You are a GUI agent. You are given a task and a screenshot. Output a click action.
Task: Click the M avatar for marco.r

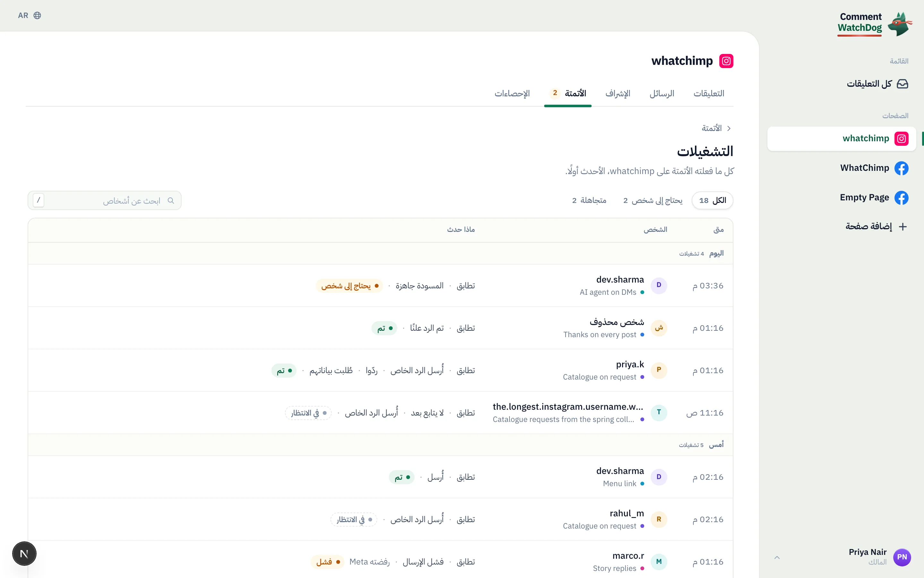pyautogui.click(x=659, y=562)
